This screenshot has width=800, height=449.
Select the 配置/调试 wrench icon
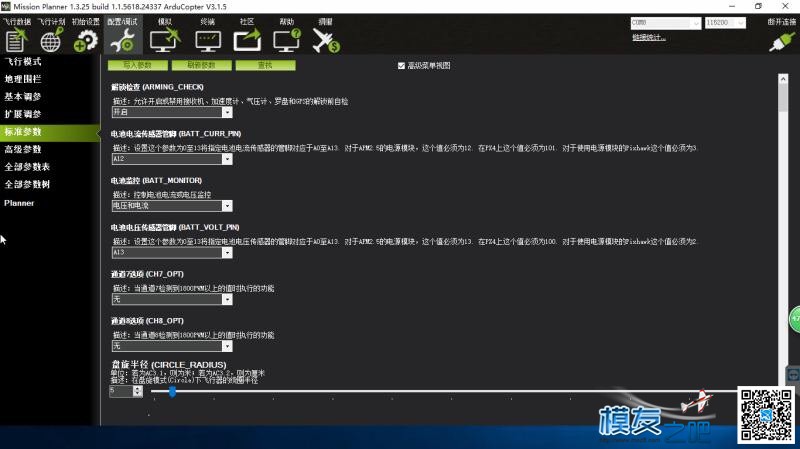pyautogui.click(x=122, y=40)
